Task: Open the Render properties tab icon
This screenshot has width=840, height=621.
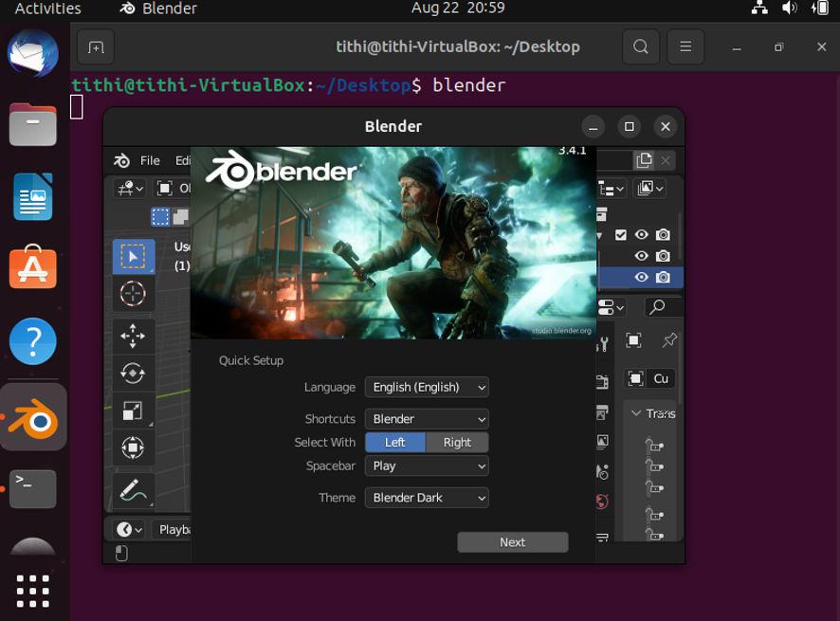Action: 603,381
